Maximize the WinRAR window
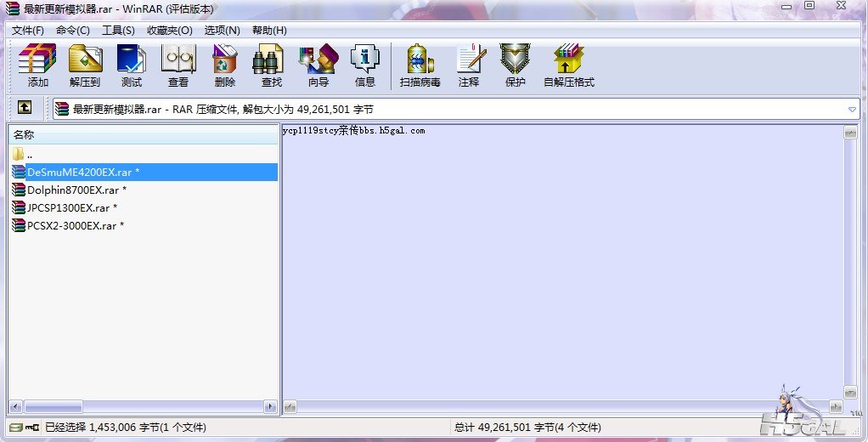868x442 pixels. (809, 6)
